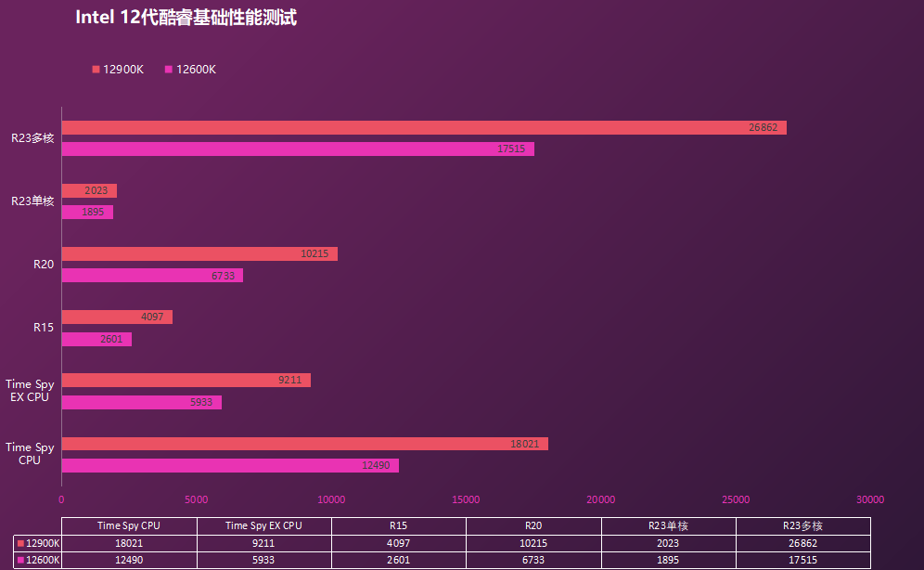Image resolution: width=924 pixels, height=570 pixels.
Task: Select the 12490 data label on the bar
Action: (x=376, y=466)
